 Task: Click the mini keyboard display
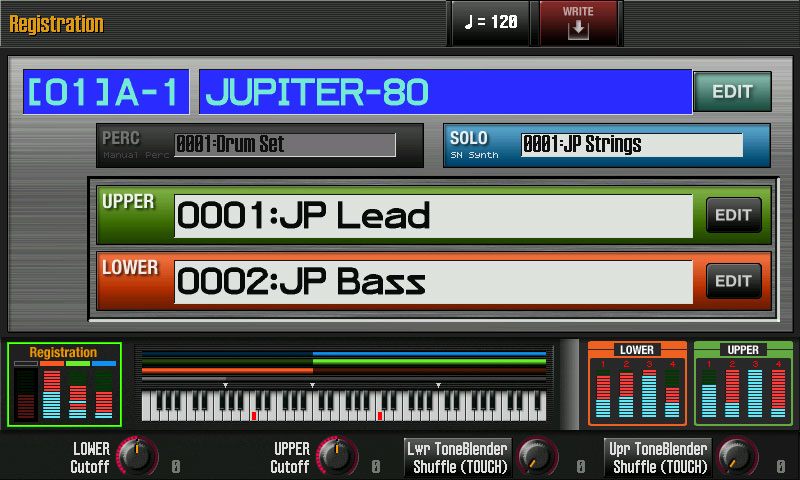coord(343,406)
